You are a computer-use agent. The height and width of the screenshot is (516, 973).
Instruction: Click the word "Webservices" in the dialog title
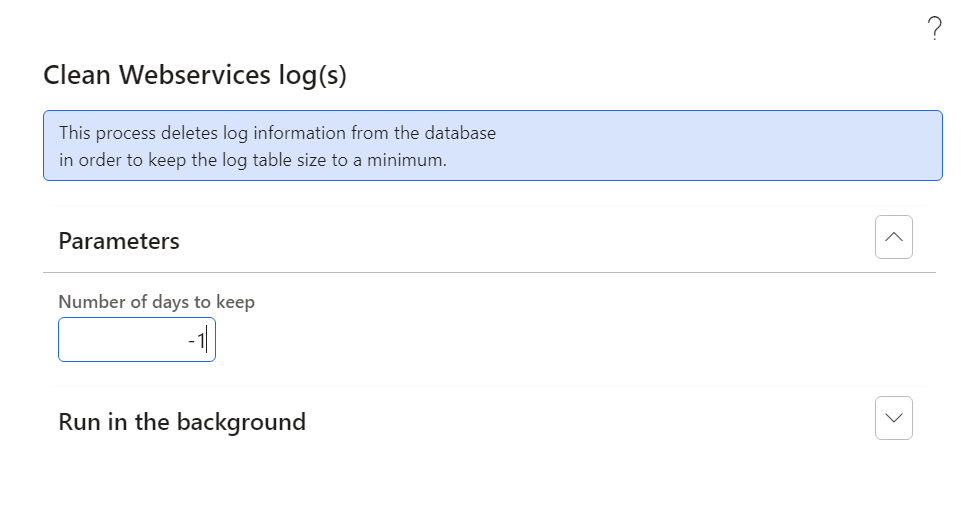pyautogui.click(x=195, y=75)
